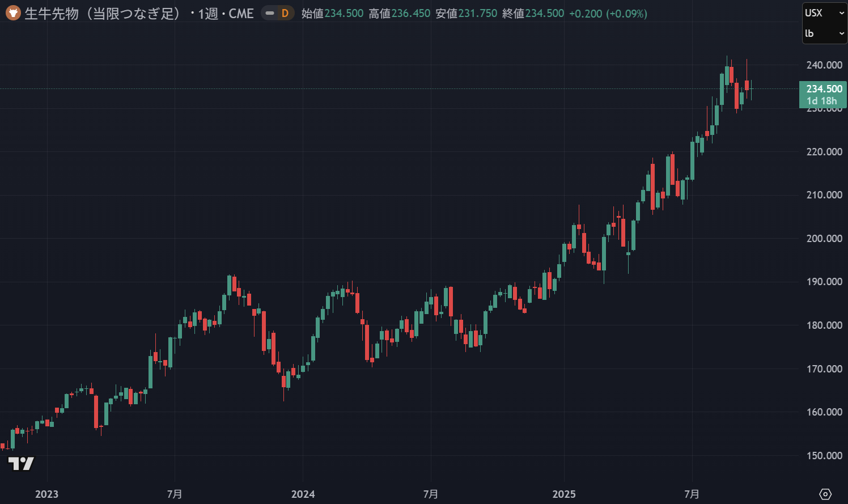Click the 1d 18h bar countdown

821,101
